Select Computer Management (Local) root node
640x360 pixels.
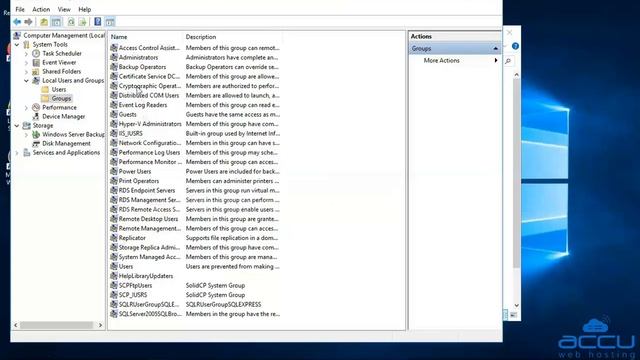pos(64,36)
